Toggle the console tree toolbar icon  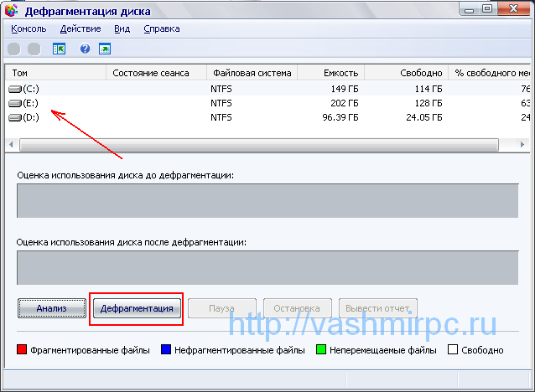tap(59, 49)
